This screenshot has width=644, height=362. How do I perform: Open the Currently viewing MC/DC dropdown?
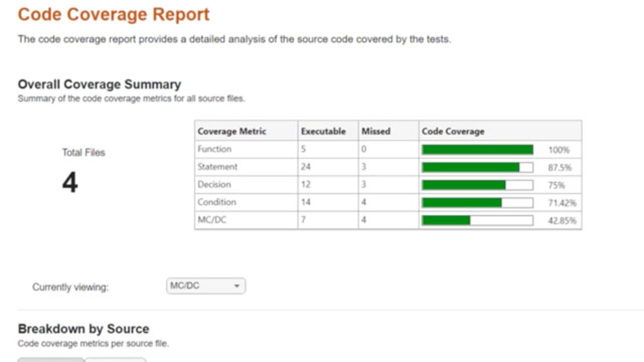point(205,286)
